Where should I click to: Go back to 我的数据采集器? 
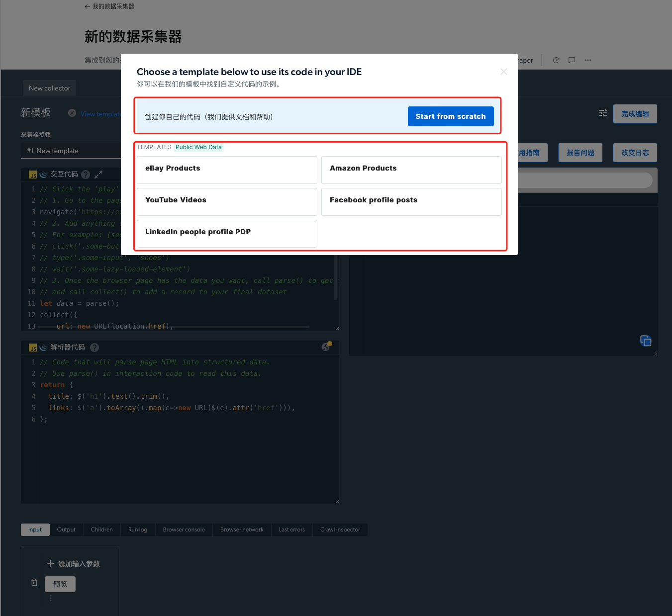pyautogui.click(x=109, y=6)
